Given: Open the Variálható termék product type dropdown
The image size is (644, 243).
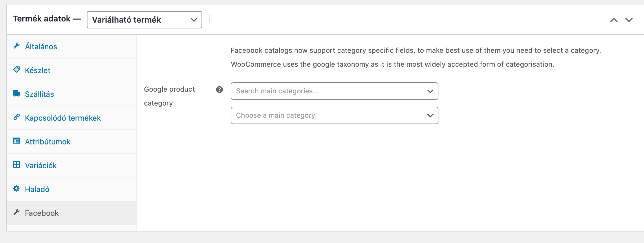Looking at the screenshot, I should tap(144, 20).
